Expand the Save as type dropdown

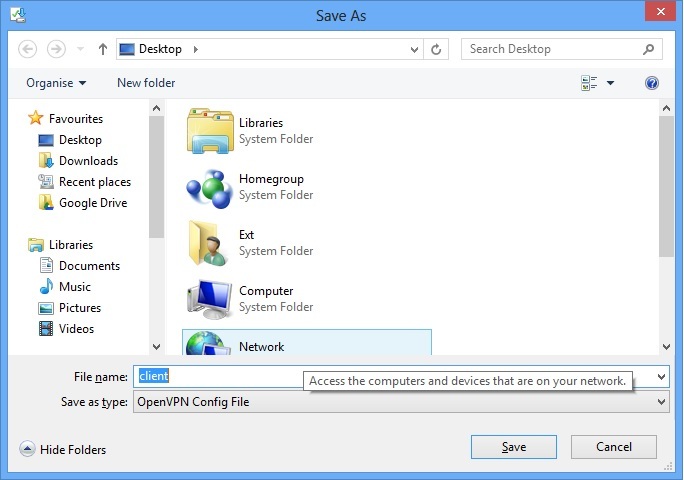tap(661, 402)
